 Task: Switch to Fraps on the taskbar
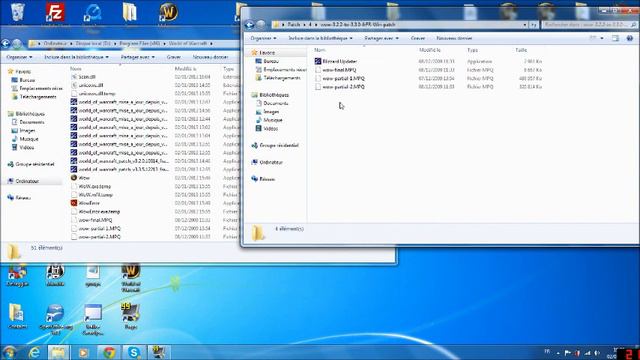[x=159, y=353]
